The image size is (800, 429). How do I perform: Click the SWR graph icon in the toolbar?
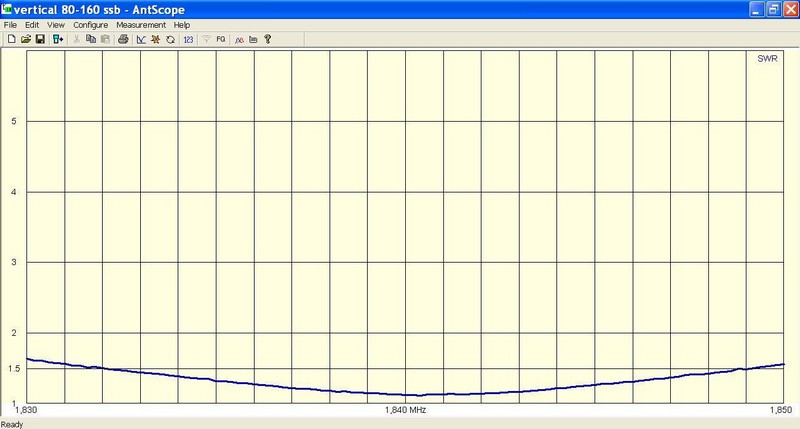[141, 39]
